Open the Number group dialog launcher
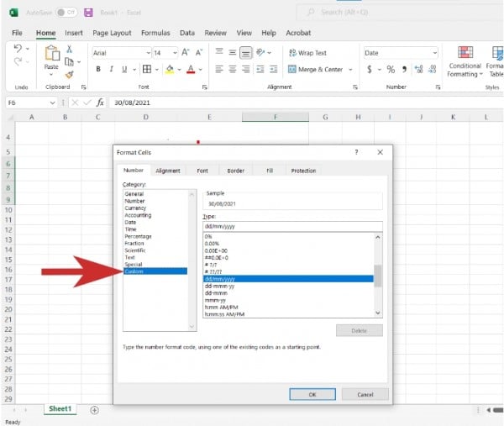This screenshot has height=426, width=504. coord(438,87)
